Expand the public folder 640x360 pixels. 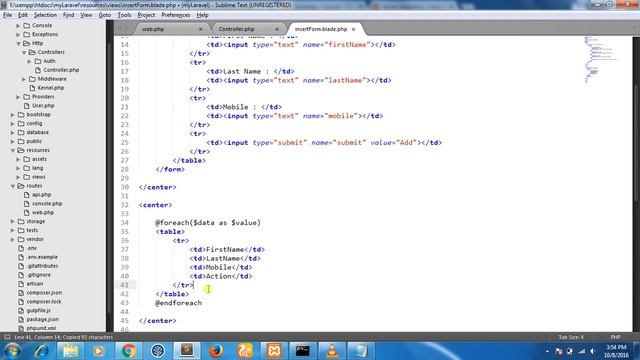(12, 141)
